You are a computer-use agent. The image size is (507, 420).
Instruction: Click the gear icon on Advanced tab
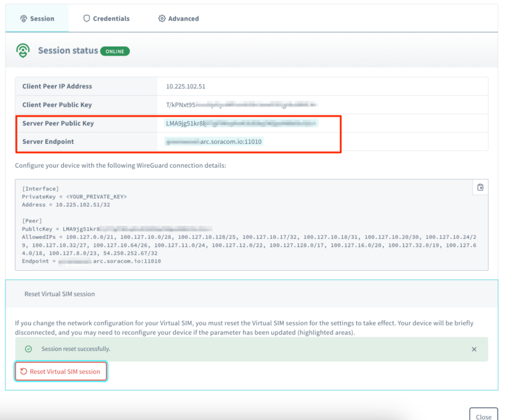point(161,18)
